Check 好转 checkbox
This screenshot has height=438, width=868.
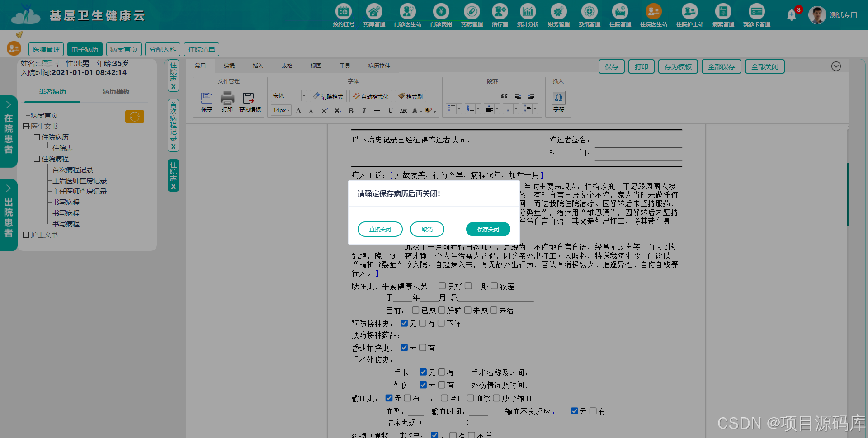(x=442, y=310)
